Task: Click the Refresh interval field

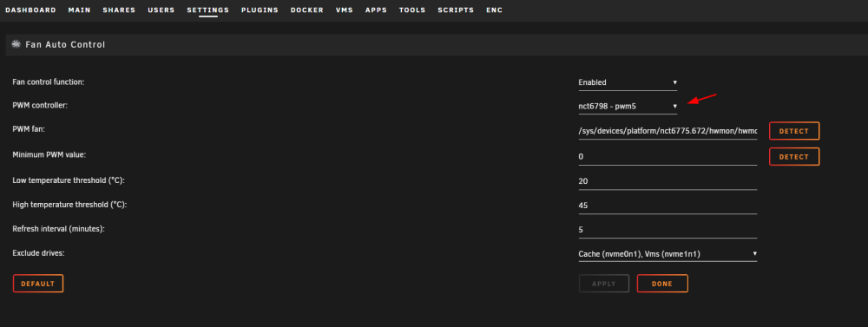Action: pyautogui.click(x=667, y=230)
